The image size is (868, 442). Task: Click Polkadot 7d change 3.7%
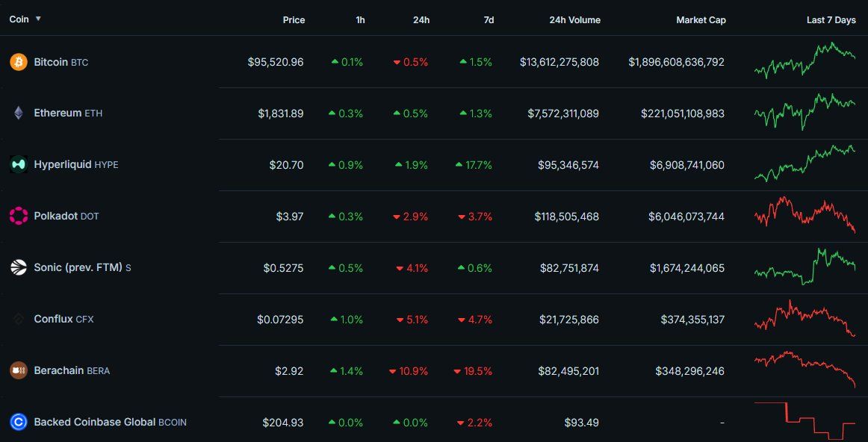[476, 217]
